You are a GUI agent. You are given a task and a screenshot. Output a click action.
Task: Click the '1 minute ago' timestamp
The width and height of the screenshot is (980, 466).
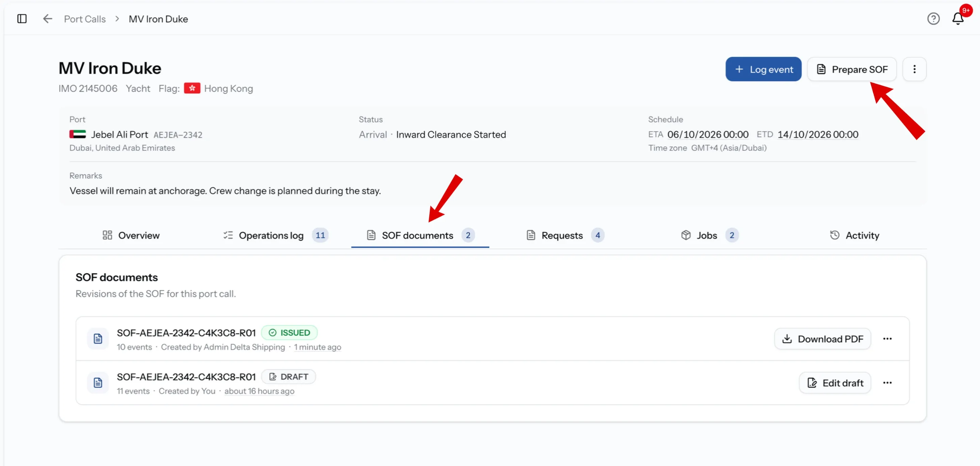coord(317,347)
